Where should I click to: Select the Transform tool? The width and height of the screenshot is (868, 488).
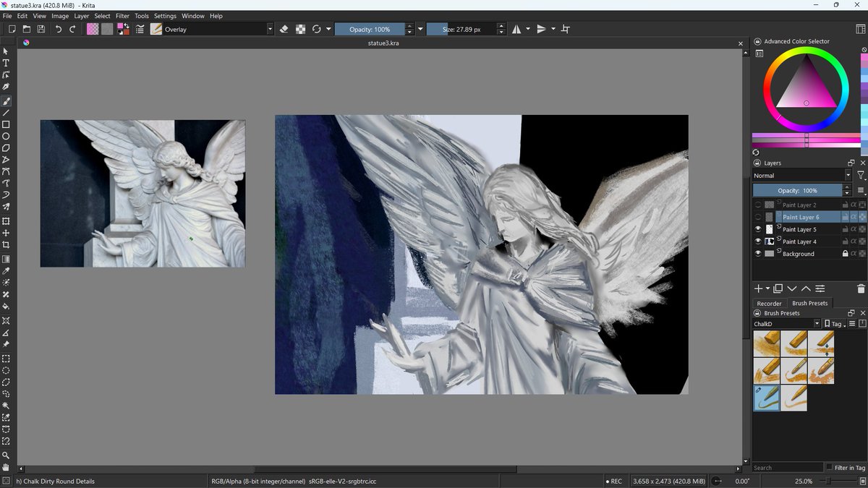6,221
